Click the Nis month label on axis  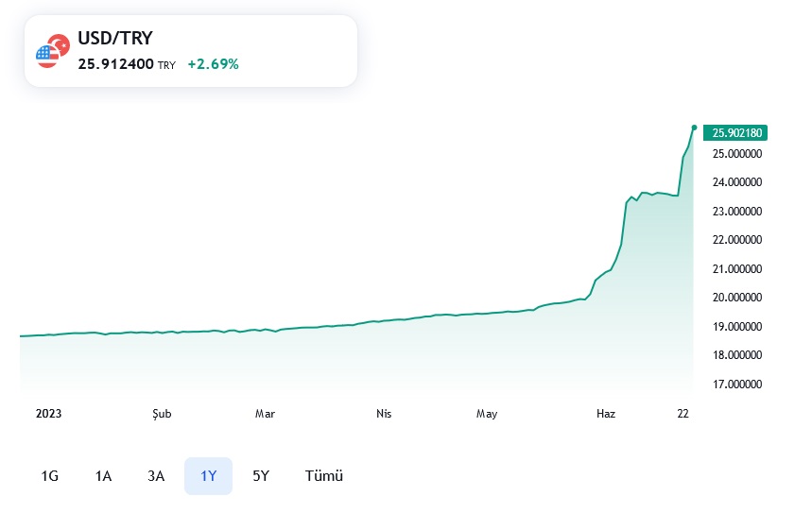click(x=384, y=414)
